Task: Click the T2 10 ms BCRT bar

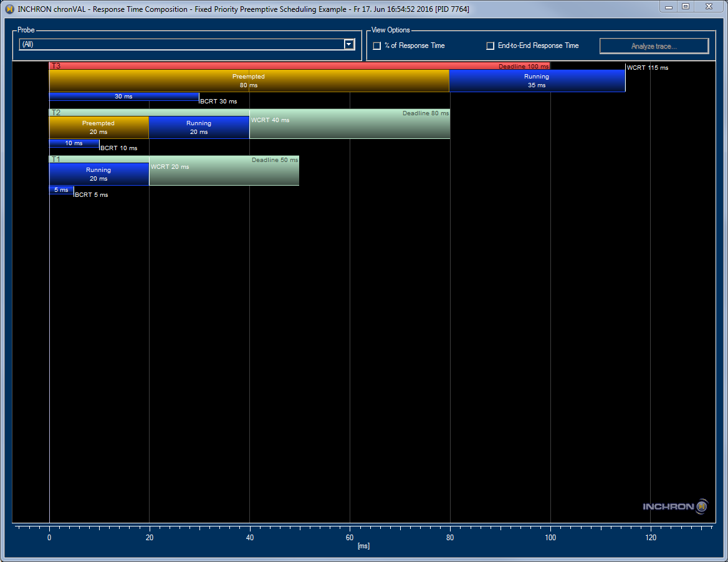Action: click(74, 143)
